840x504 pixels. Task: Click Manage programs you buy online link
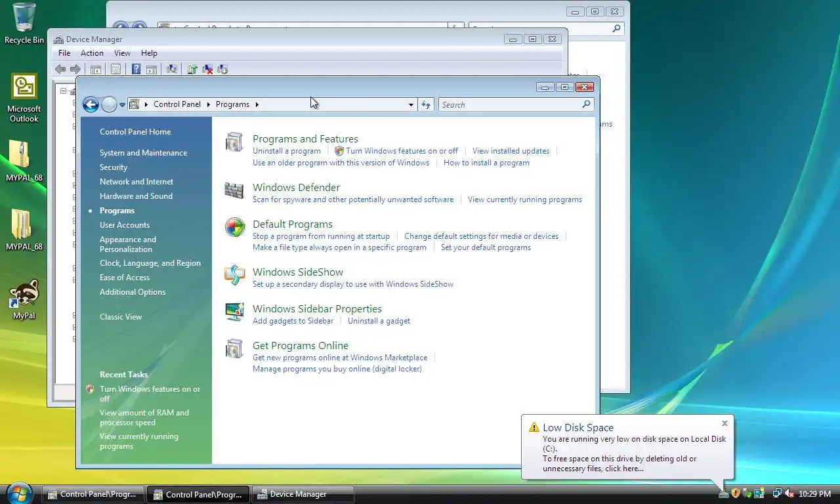[337, 369]
